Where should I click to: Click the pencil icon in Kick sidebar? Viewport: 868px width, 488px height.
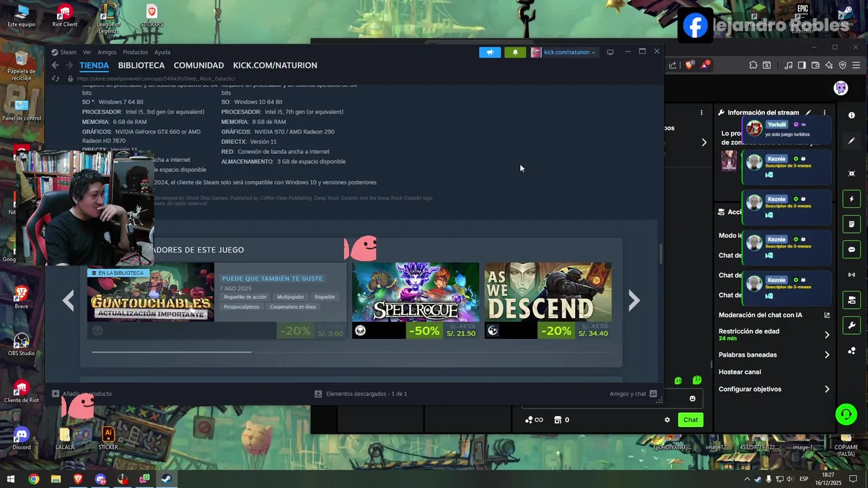(x=852, y=141)
